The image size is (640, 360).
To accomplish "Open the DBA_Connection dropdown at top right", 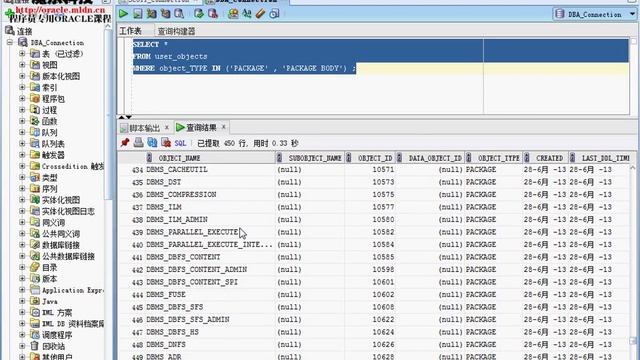I will point(632,14).
